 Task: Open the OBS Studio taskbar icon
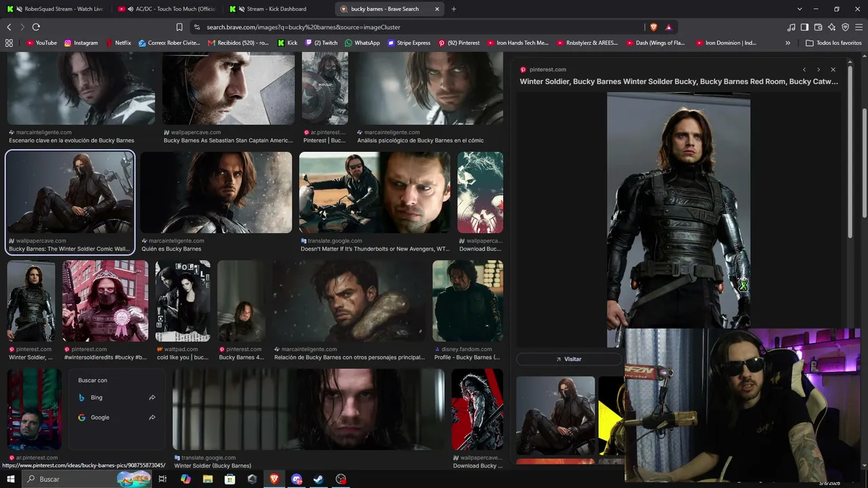(x=341, y=479)
